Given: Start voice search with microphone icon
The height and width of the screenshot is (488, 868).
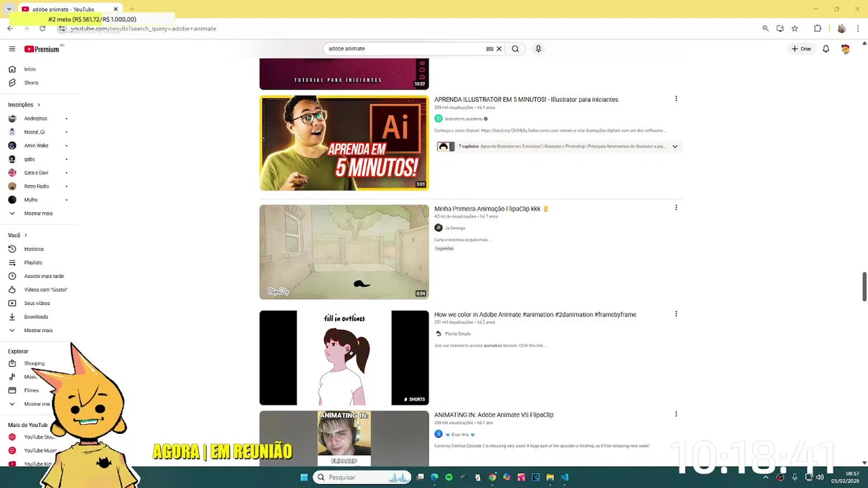Looking at the screenshot, I should point(538,49).
